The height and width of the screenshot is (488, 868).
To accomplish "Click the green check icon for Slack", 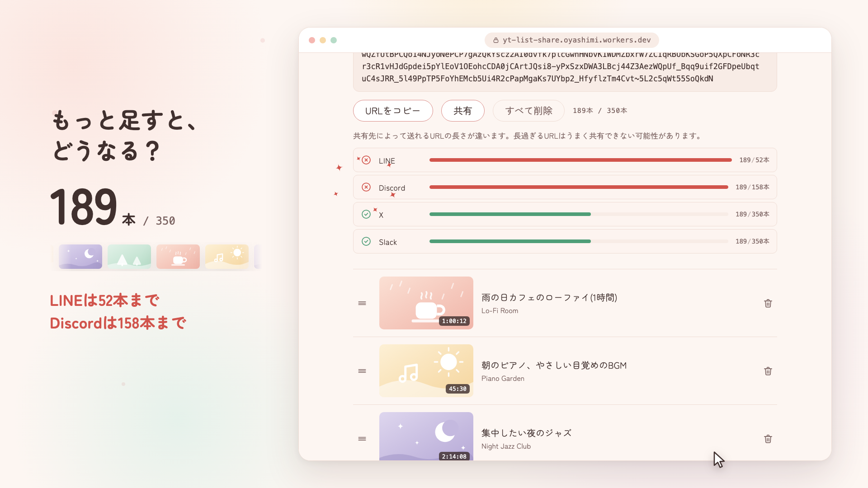I will (366, 241).
